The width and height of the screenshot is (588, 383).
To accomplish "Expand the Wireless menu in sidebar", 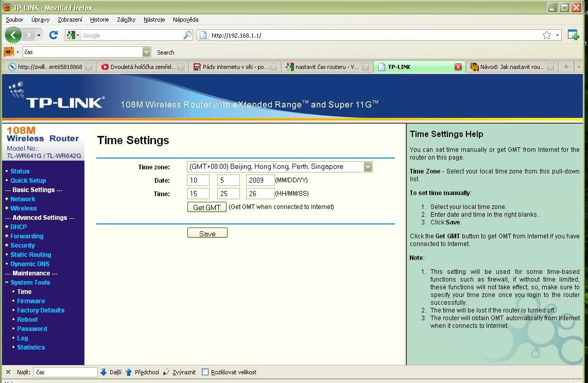I will 23,208.
